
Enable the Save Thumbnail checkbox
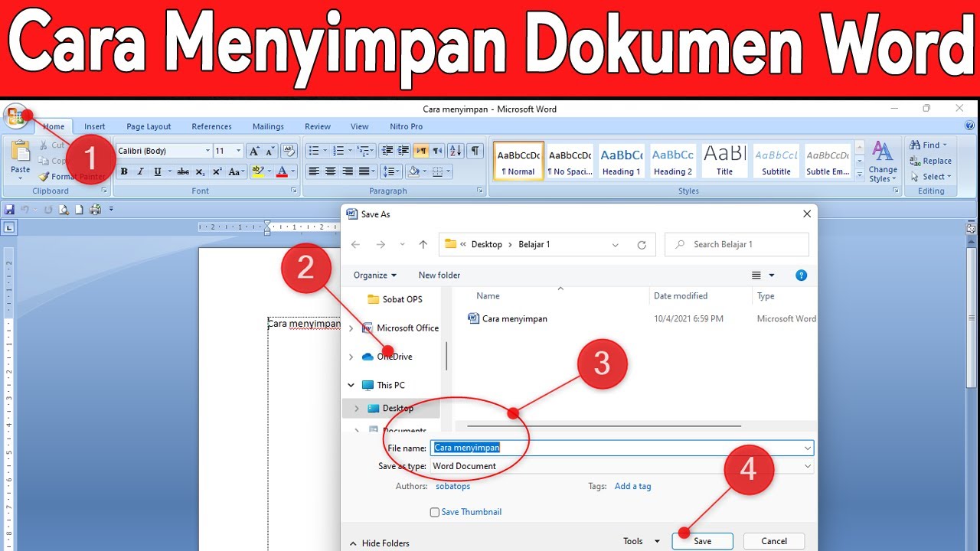point(435,513)
